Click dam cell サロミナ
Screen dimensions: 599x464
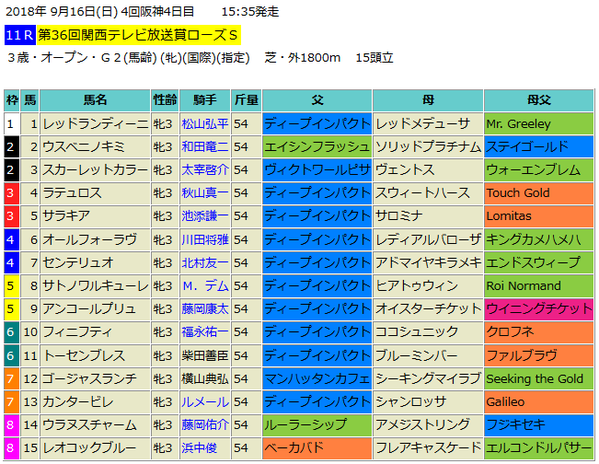[x=428, y=216]
